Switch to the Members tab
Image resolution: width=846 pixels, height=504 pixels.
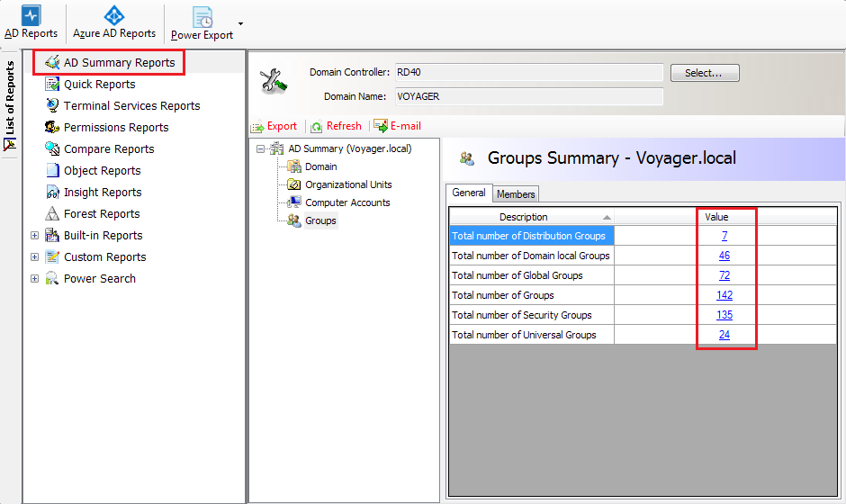[x=516, y=194]
